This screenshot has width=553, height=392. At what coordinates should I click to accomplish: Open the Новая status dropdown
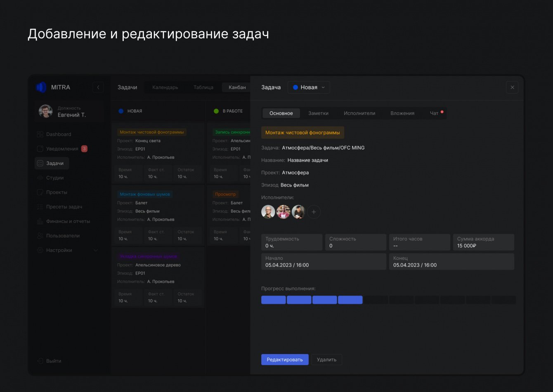click(x=309, y=87)
